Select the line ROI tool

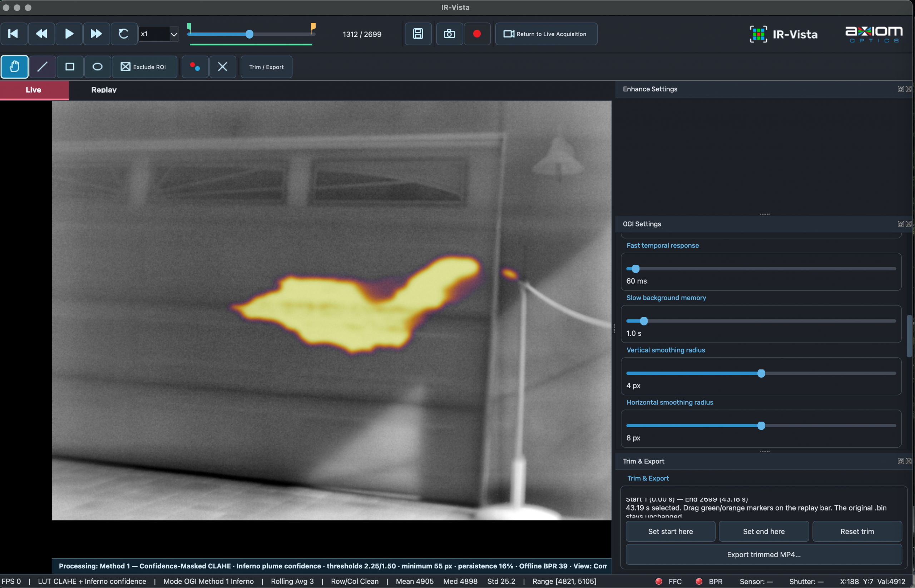click(43, 67)
